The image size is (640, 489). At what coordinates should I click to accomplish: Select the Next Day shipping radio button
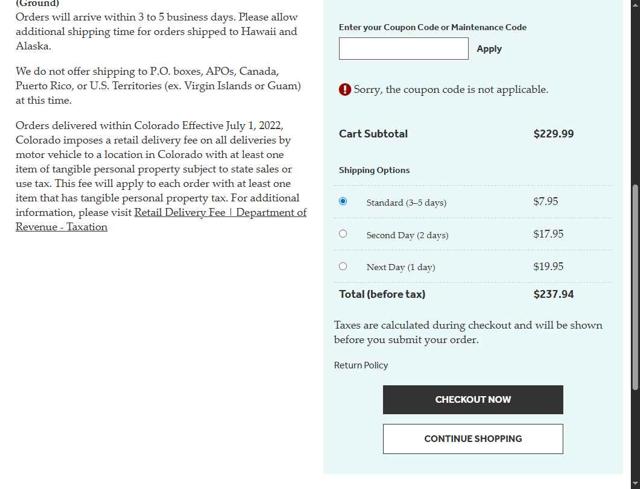343,266
